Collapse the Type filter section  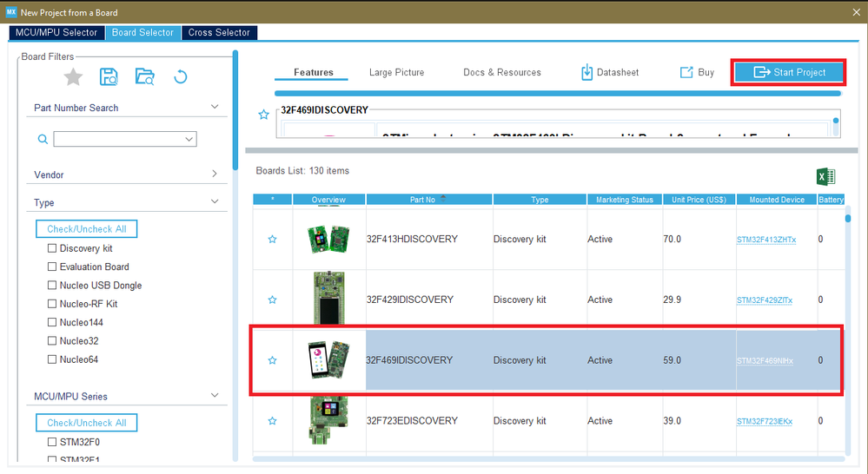(215, 201)
